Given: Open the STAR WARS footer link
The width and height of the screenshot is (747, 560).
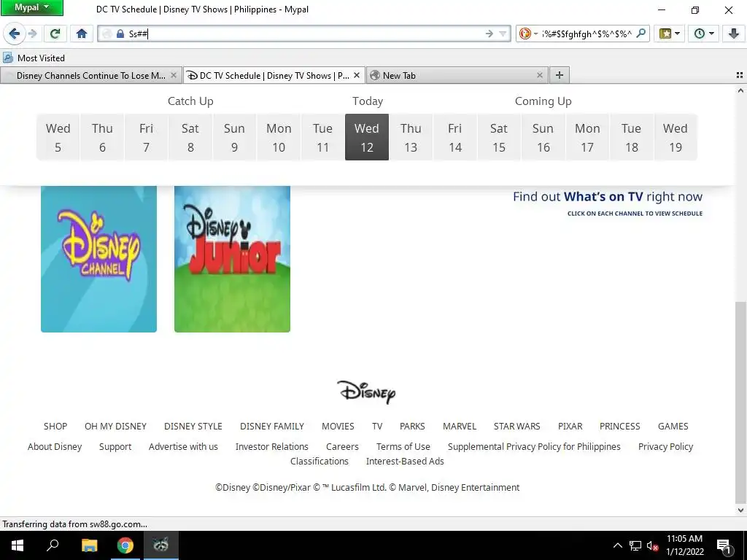Looking at the screenshot, I should [x=517, y=426].
